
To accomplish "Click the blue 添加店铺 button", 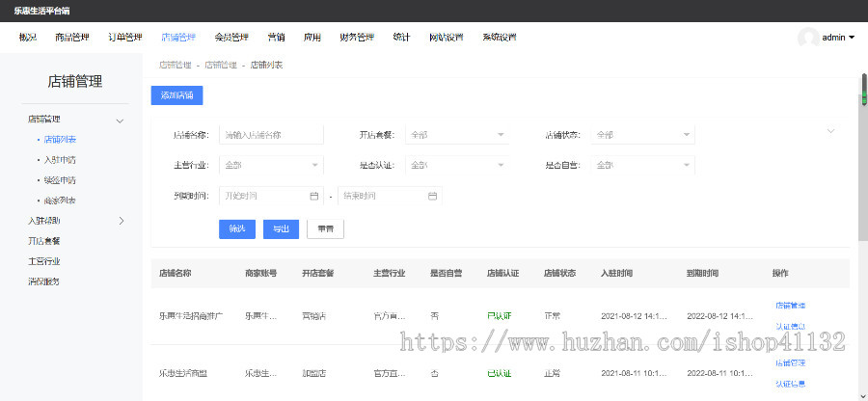I will point(176,95).
